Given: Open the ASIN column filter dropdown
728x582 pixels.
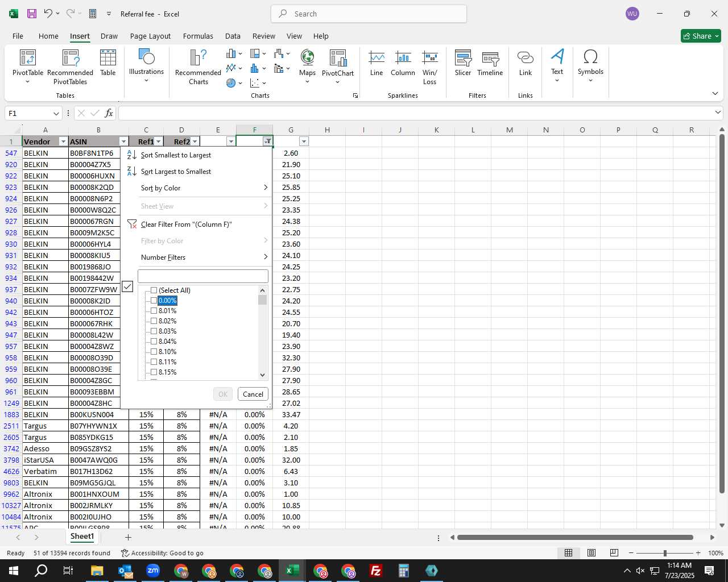Looking at the screenshot, I should (123, 142).
